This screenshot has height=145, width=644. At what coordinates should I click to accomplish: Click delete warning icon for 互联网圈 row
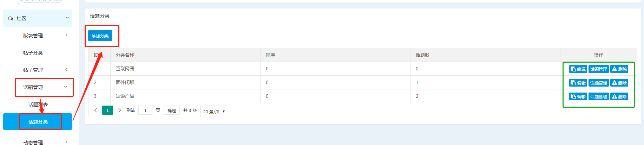pos(615,69)
